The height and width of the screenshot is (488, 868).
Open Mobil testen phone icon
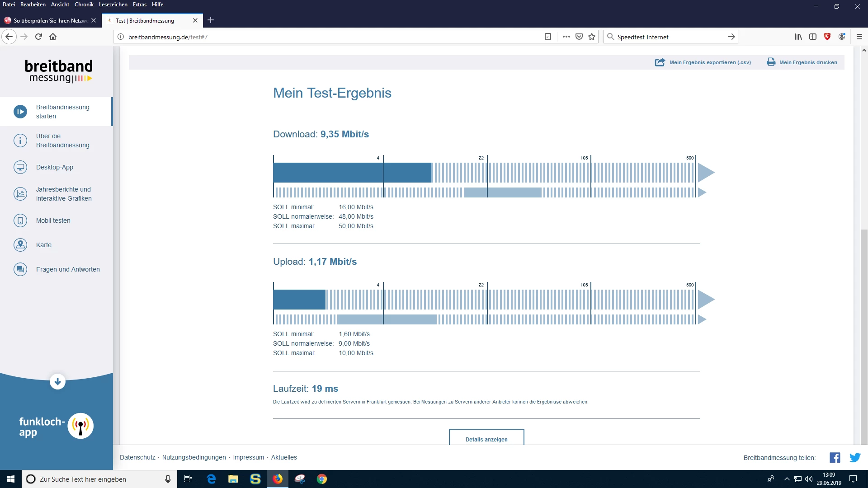click(20, 221)
